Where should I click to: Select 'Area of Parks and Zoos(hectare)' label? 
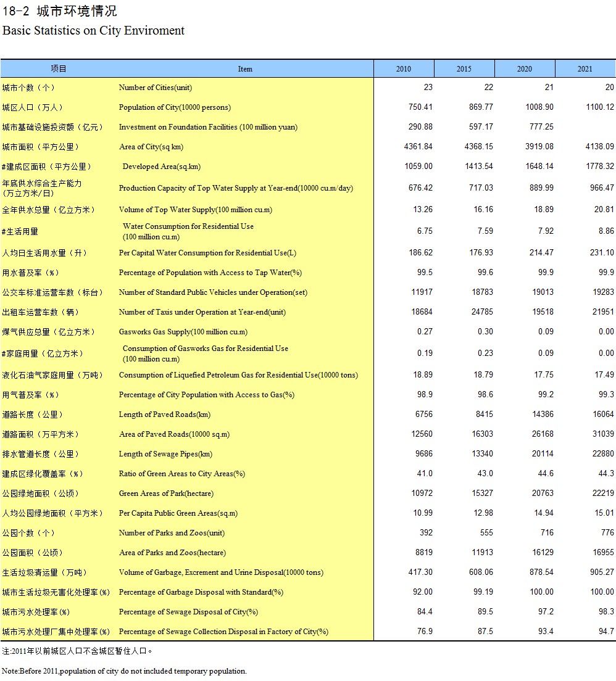pos(172,553)
